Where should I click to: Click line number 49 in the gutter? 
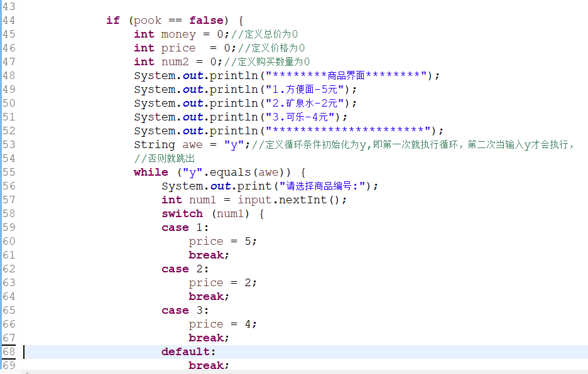pyautogui.click(x=9, y=90)
